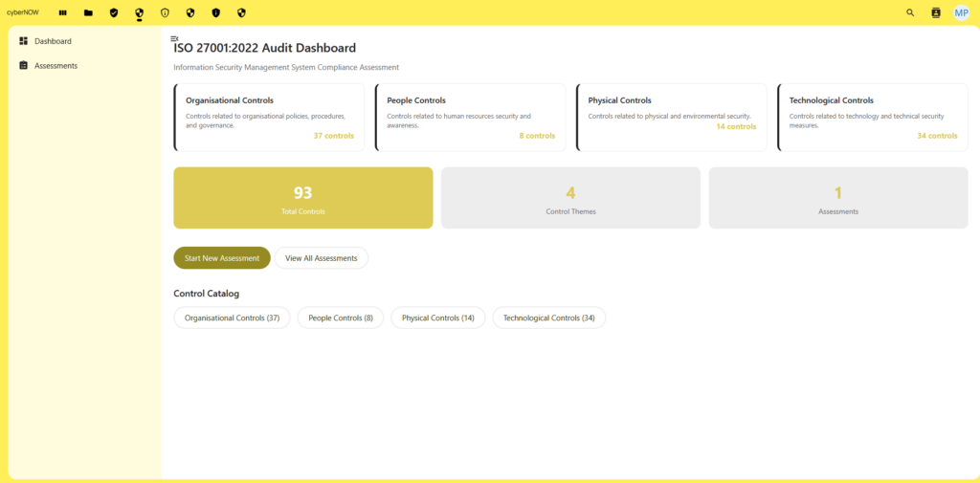The image size is (980, 483).
Task: Choose People Controls (8) catalog chip
Action: coord(341,318)
